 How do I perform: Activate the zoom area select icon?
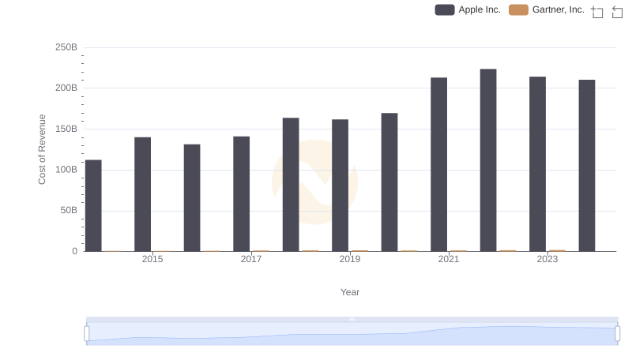pyautogui.click(x=597, y=12)
